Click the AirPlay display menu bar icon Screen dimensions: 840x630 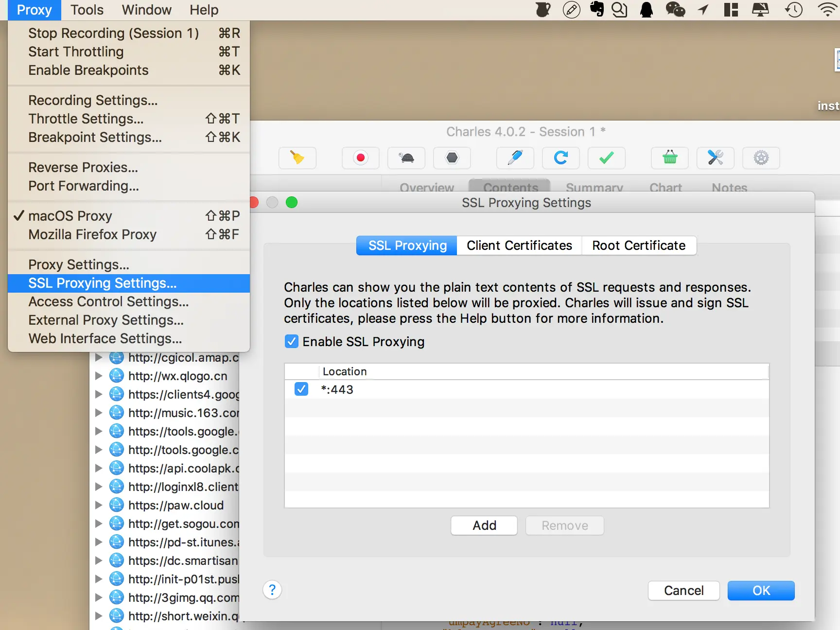pyautogui.click(x=760, y=9)
